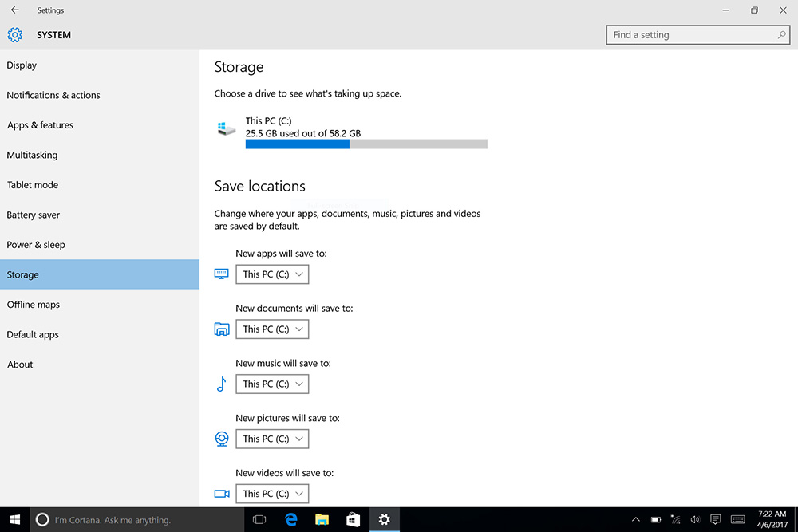The width and height of the screenshot is (798, 532).
Task: Click the Find a setting search box
Action: pos(697,34)
